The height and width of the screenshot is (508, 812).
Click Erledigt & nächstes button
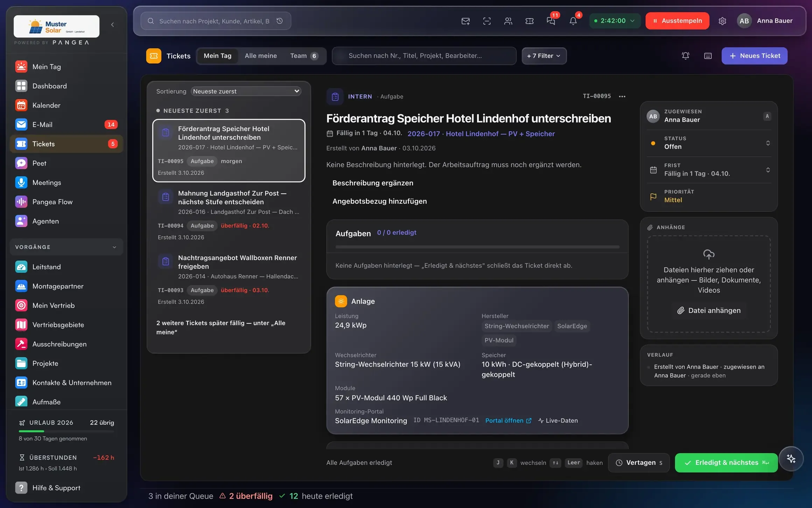(726, 462)
